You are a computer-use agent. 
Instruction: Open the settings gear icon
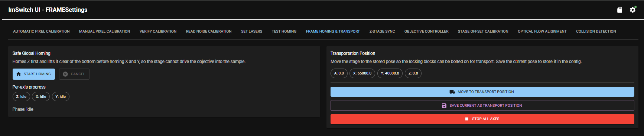tap(633, 10)
